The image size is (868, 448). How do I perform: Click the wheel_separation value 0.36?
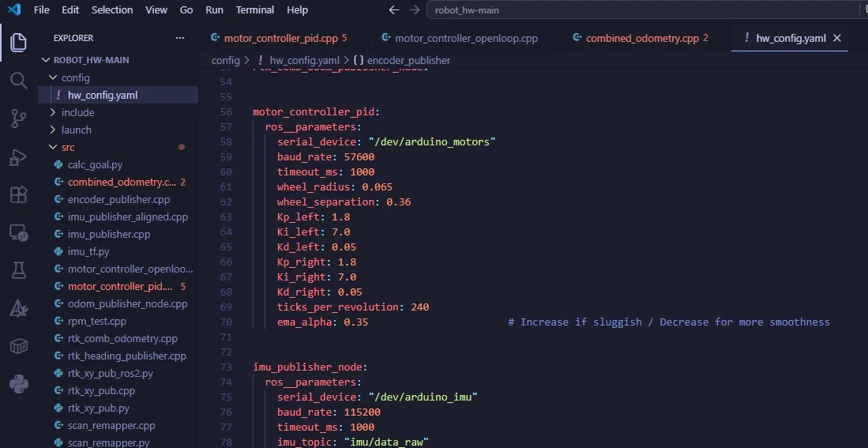pos(399,202)
